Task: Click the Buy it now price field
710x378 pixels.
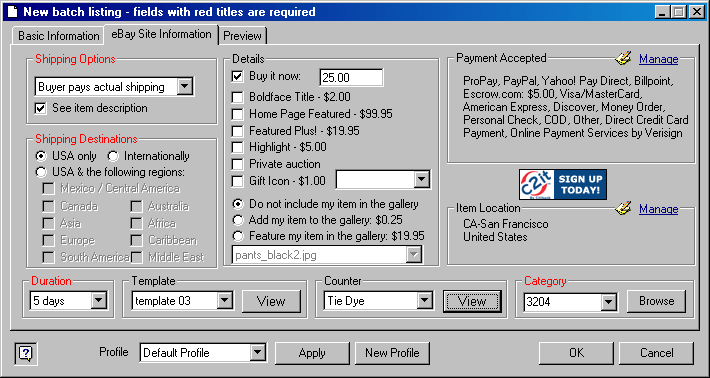Action: [351, 77]
